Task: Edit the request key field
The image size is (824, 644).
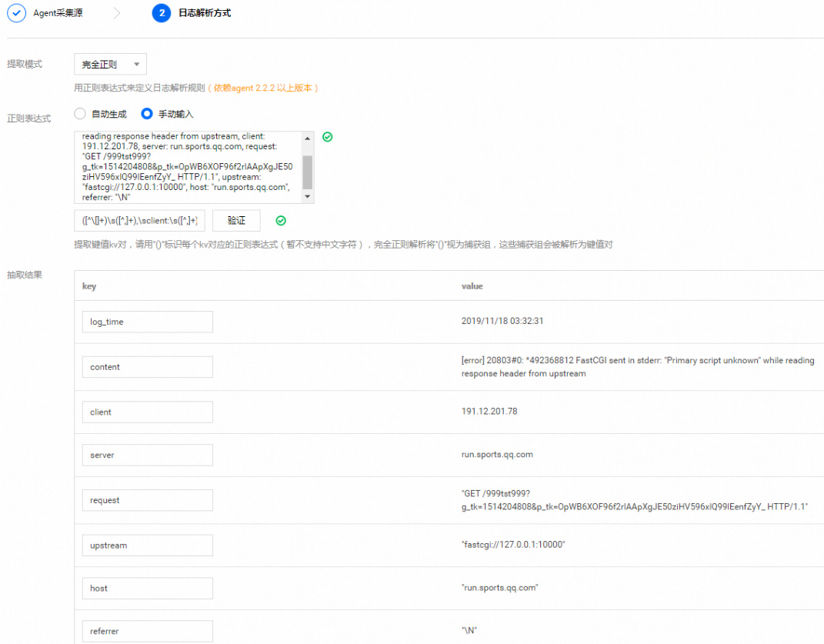Action: [x=148, y=500]
